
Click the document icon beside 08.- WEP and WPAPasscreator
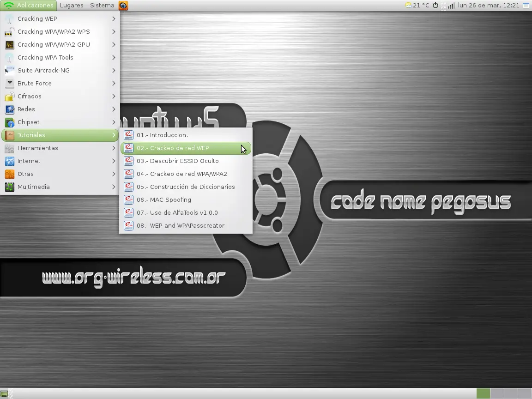128,225
